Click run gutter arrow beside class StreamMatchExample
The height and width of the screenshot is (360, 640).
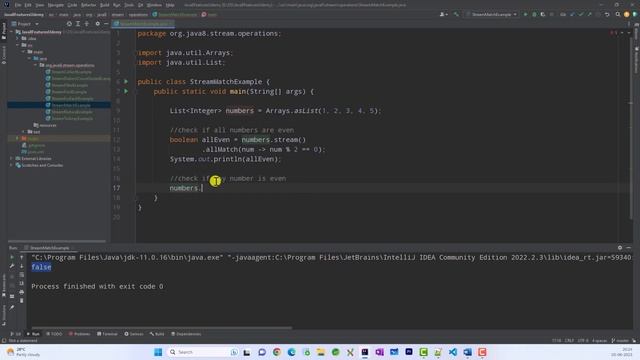pyautogui.click(x=126, y=82)
